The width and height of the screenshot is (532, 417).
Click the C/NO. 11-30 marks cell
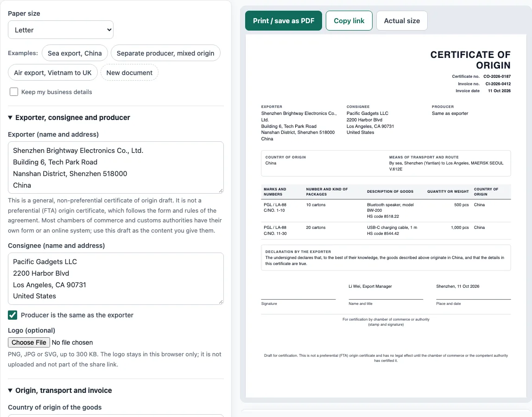coord(275,234)
